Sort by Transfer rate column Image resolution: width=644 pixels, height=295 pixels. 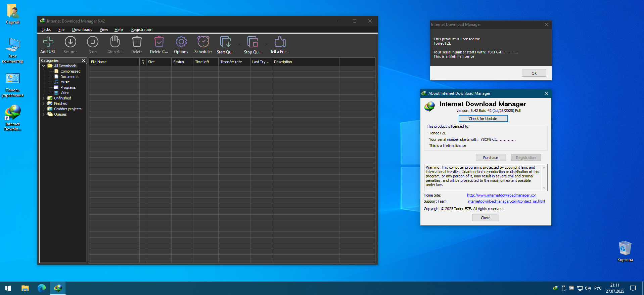click(234, 62)
